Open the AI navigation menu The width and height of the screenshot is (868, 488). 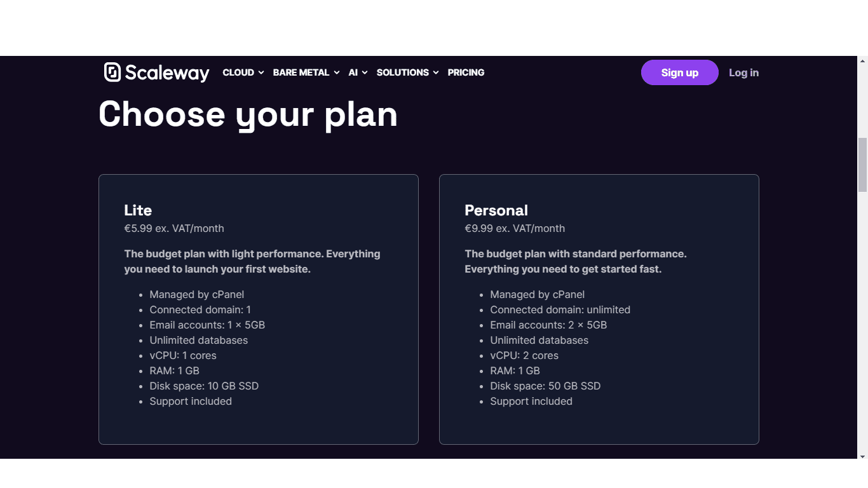[x=358, y=72]
